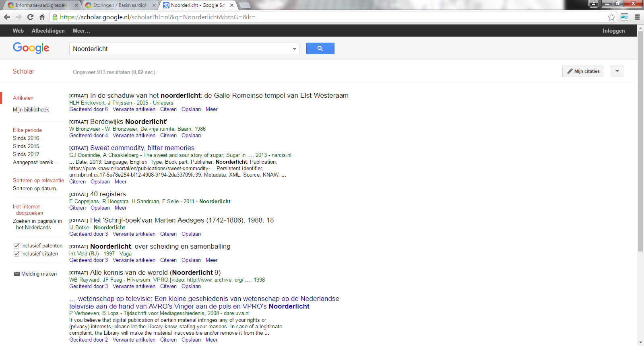Expand the search box suggestion dropdown arrow

click(x=294, y=49)
